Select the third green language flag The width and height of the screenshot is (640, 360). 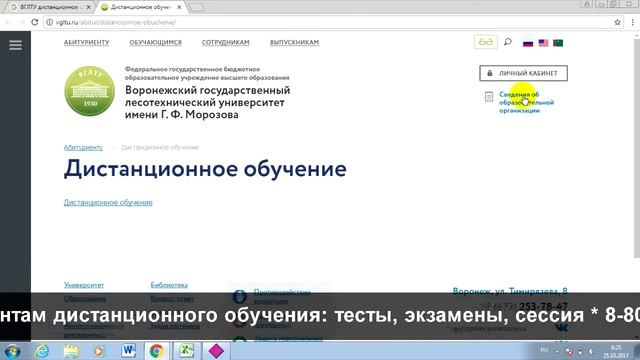click(558, 43)
